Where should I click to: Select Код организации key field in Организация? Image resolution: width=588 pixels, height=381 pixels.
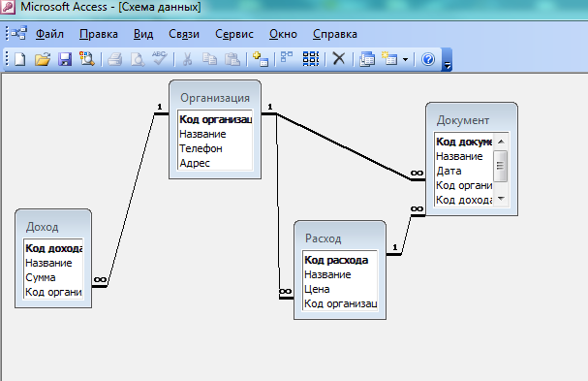215,119
